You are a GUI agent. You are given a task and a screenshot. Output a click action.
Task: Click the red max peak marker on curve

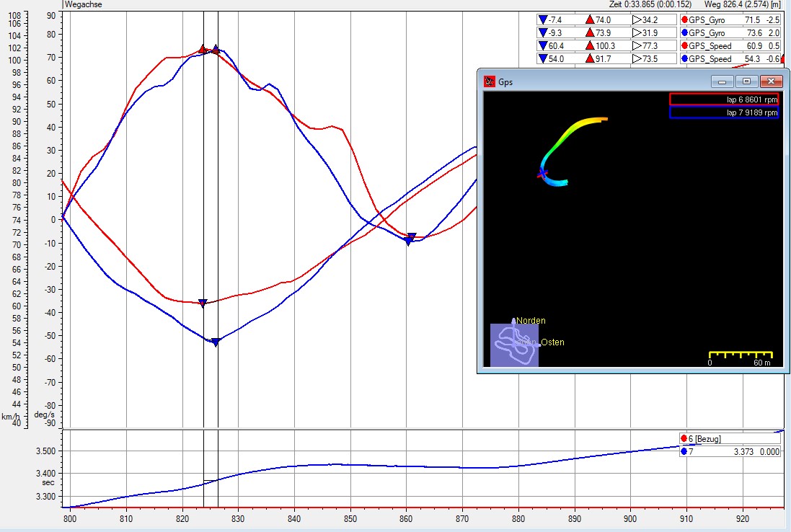(x=203, y=50)
